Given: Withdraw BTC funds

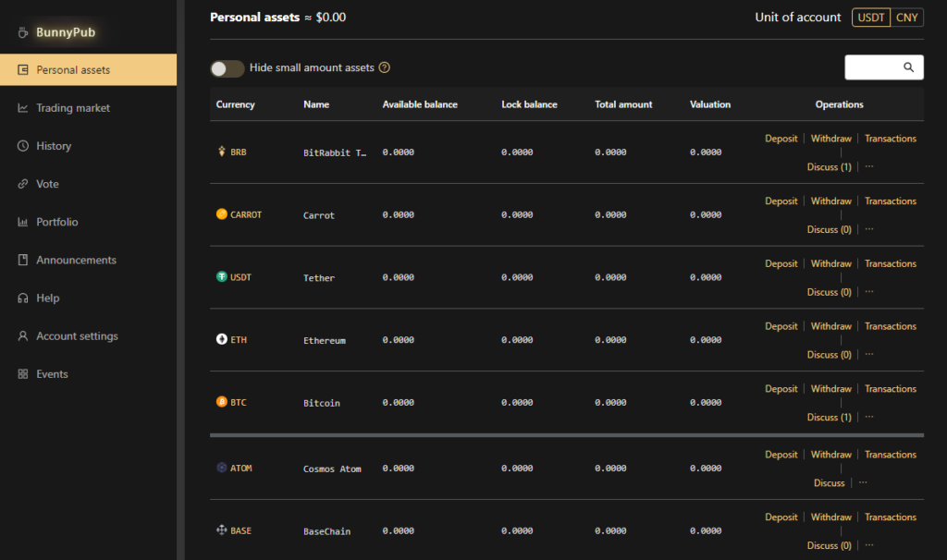Looking at the screenshot, I should point(831,389).
